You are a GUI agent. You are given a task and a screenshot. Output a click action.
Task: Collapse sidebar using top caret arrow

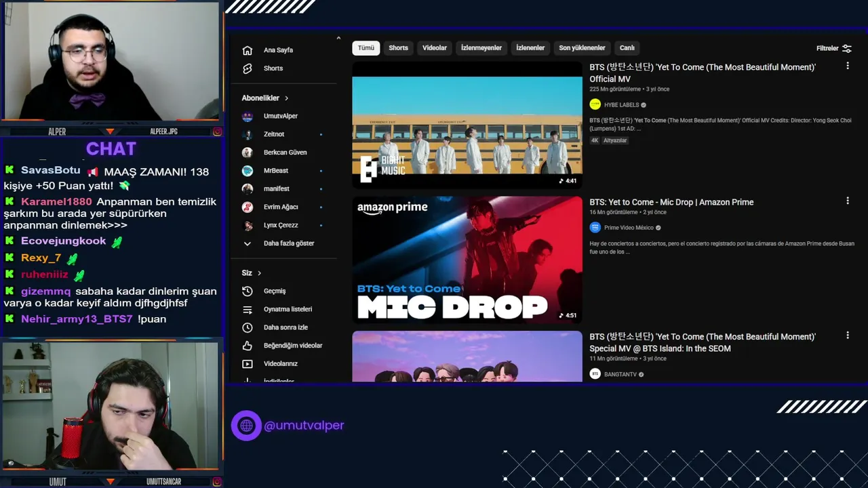(338, 39)
